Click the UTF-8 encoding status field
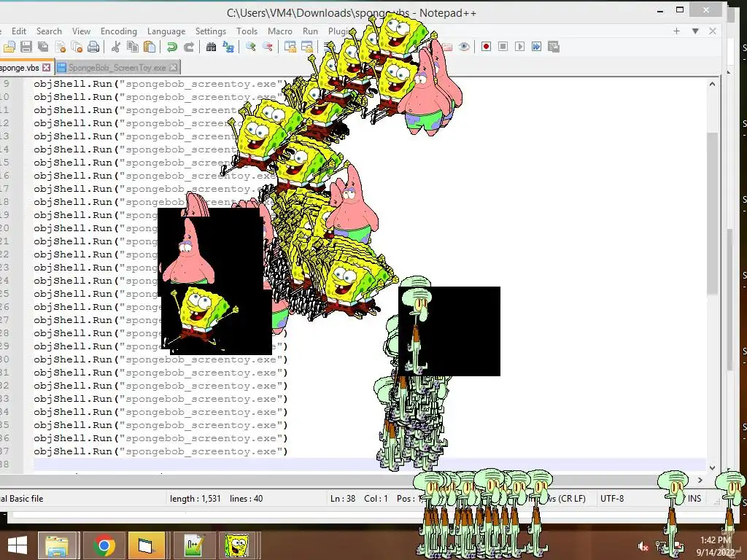 pyautogui.click(x=612, y=499)
